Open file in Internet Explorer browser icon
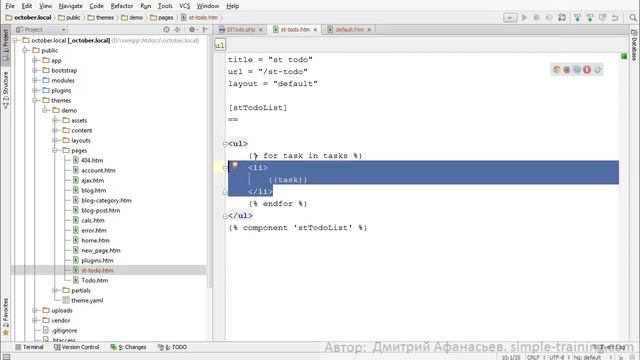 click(x=598, y=70)
